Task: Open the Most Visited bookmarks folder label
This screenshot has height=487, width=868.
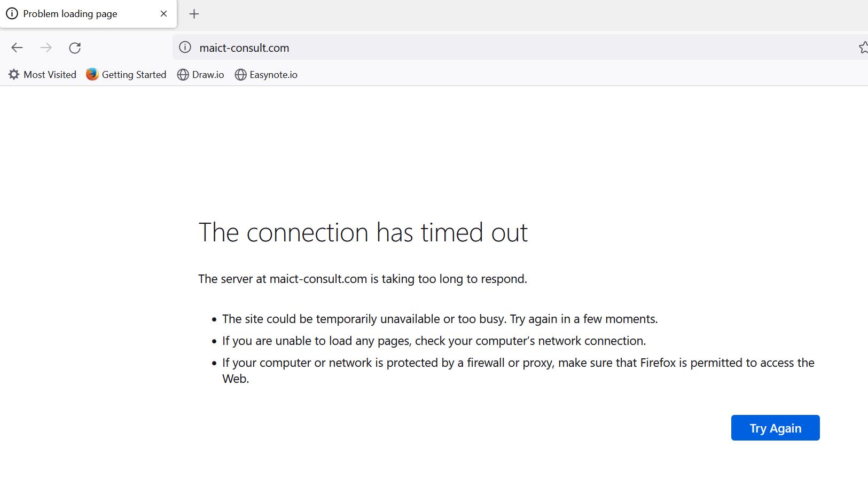Action: pos(50,75)
